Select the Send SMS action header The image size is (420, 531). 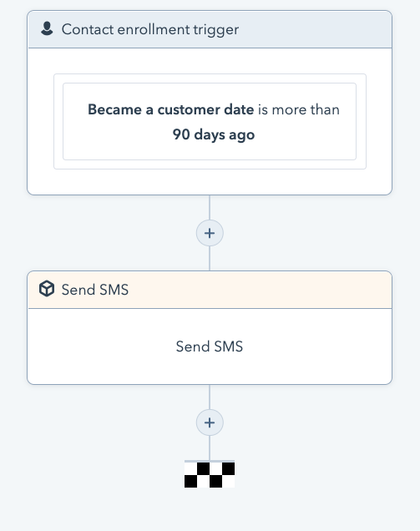pyautogui.click(x=210, y=290)
